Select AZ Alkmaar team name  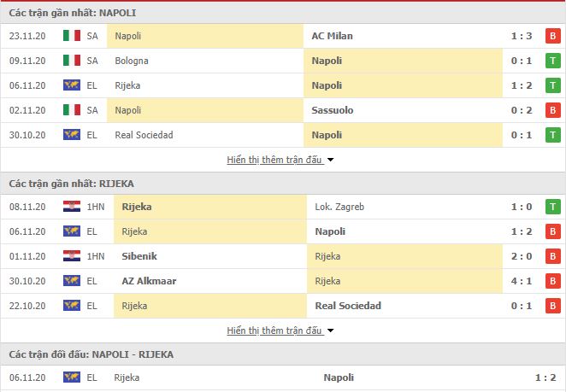[149, 281]
